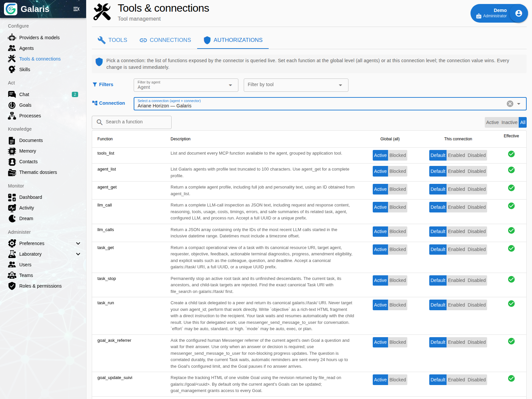Open the Chat icon in sidebar
The width and height of the screenshot is (532, 399).
12,94
